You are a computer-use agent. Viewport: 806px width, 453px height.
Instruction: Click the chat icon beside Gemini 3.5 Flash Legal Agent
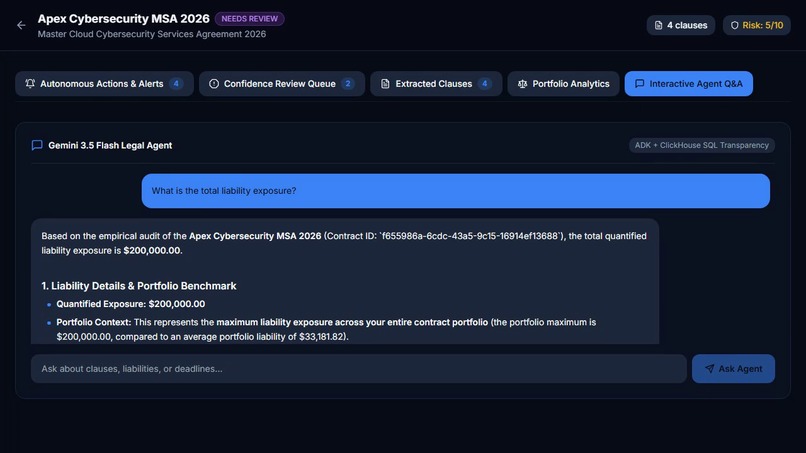pos(37,145)
